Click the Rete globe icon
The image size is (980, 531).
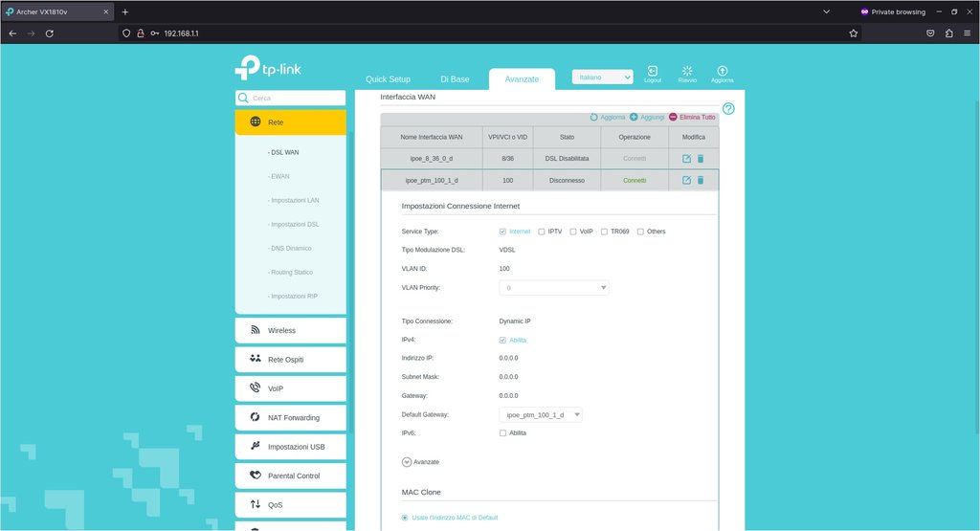pyautogui.click(x=255, y=122)
